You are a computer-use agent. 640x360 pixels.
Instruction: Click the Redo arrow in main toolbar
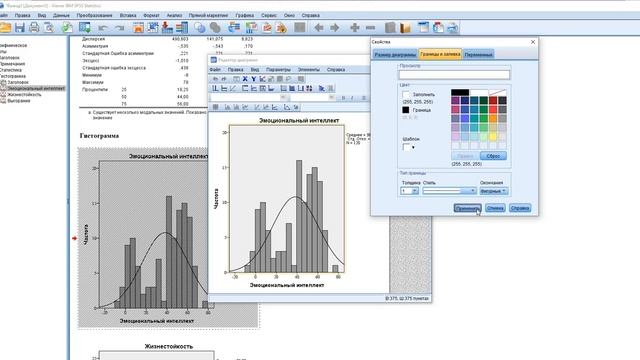click(x=119, y=28)
